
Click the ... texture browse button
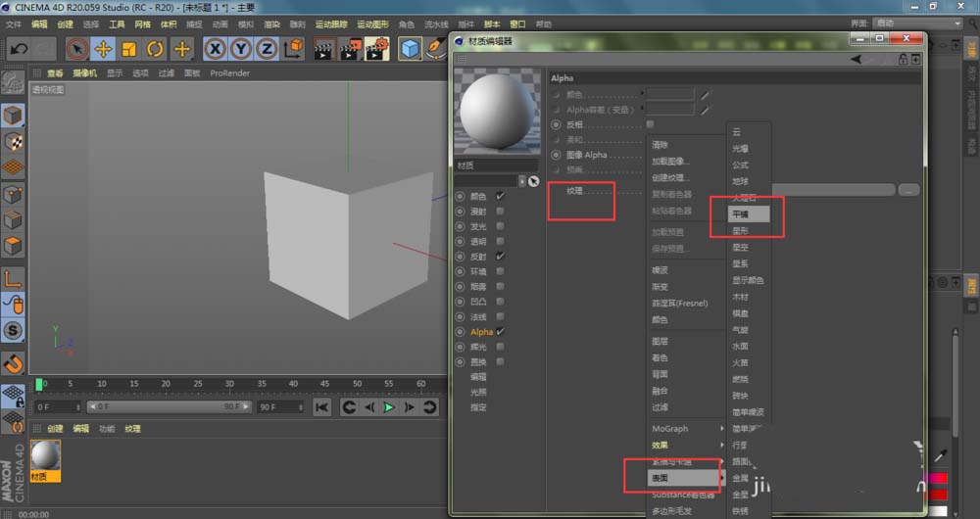[908, 190]
